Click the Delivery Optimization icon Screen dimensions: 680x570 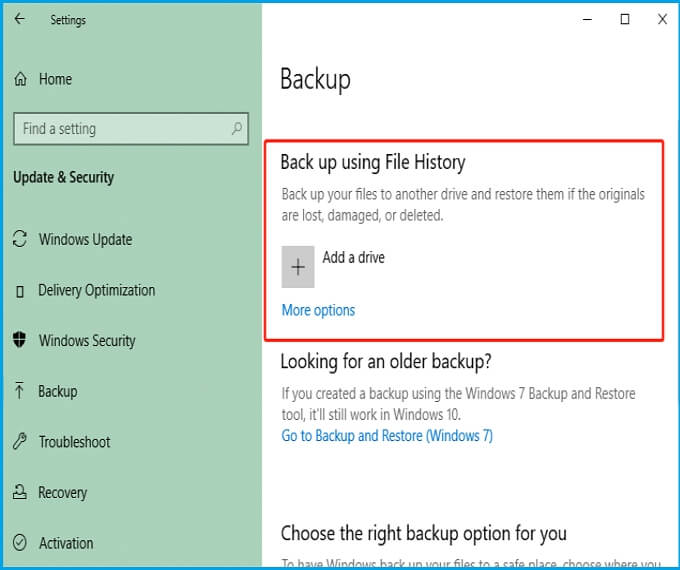tap(19, 291)
